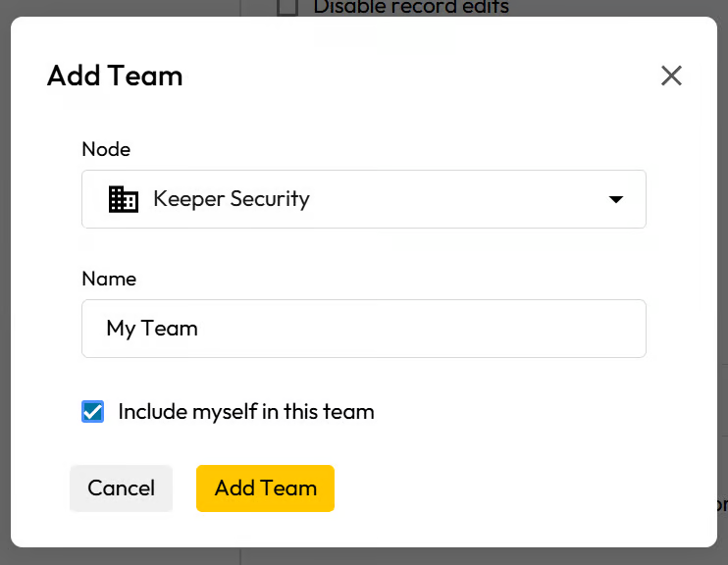This screenshot has height=565, width=728.
Task: Click into the Name input field
Action: pos(363,329)
